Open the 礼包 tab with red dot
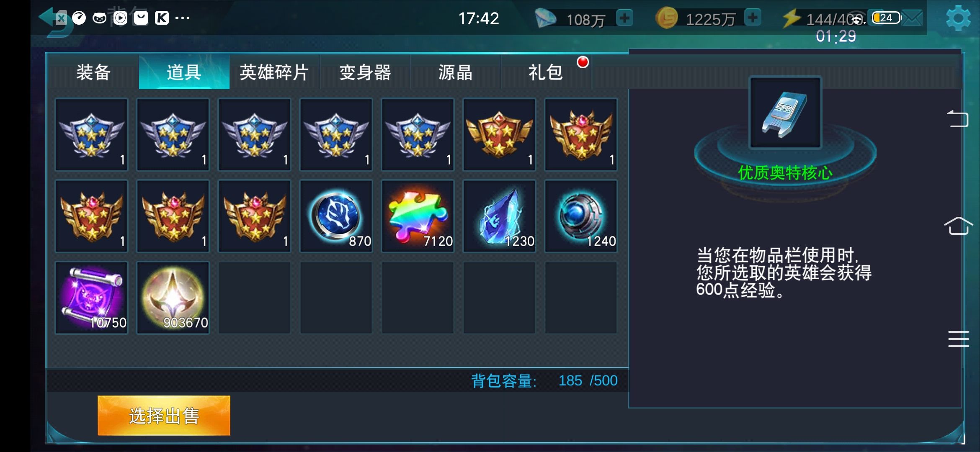980x452 pixels. point(546,72)
